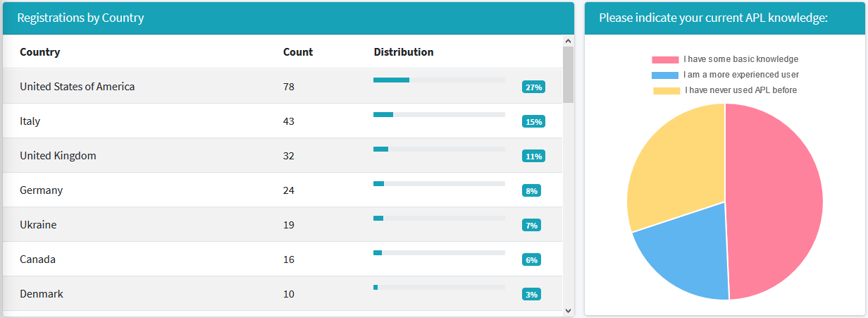Click the pink basic knowledge legend swatch

coord(665,60)
